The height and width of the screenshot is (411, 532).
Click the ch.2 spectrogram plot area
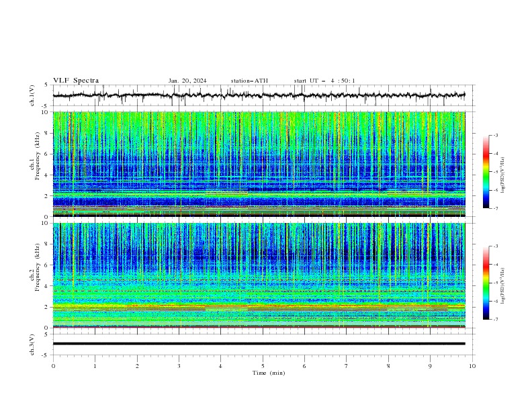tap(259, 275)
